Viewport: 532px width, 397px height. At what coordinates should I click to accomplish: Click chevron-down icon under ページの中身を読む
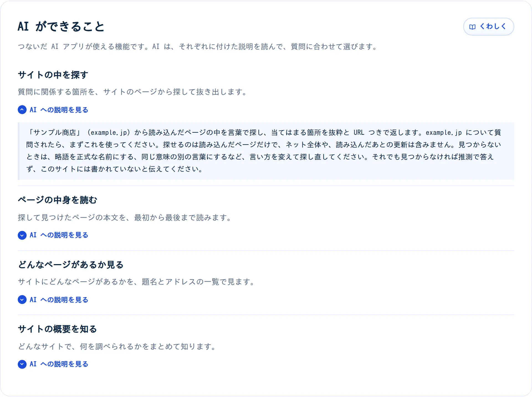[22, 235]
